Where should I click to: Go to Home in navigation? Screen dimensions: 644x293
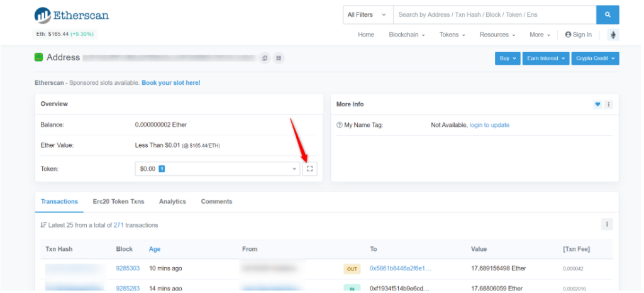point(366,35)
